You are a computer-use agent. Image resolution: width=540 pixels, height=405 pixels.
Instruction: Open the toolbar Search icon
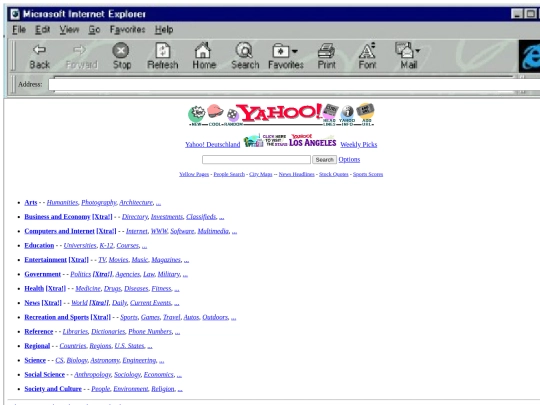tap(245, 56)
